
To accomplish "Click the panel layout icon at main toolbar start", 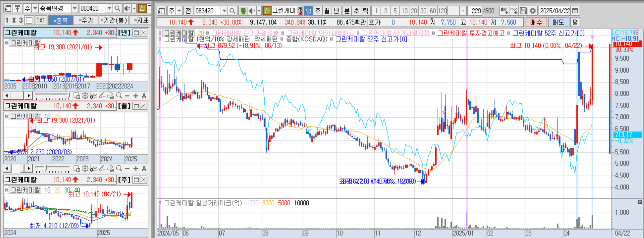I will pyautogui.click(x=161, y=11).
